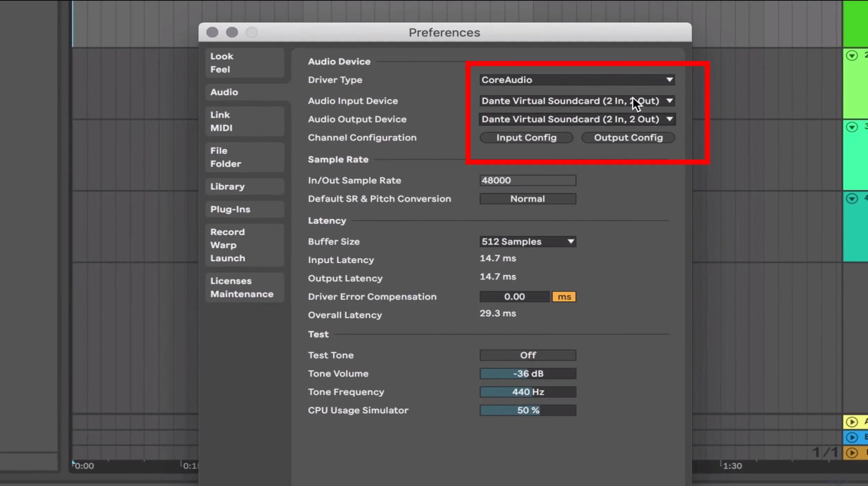Click the 1:30 time ruler marker
868x486 pixels.
point(732,466)
